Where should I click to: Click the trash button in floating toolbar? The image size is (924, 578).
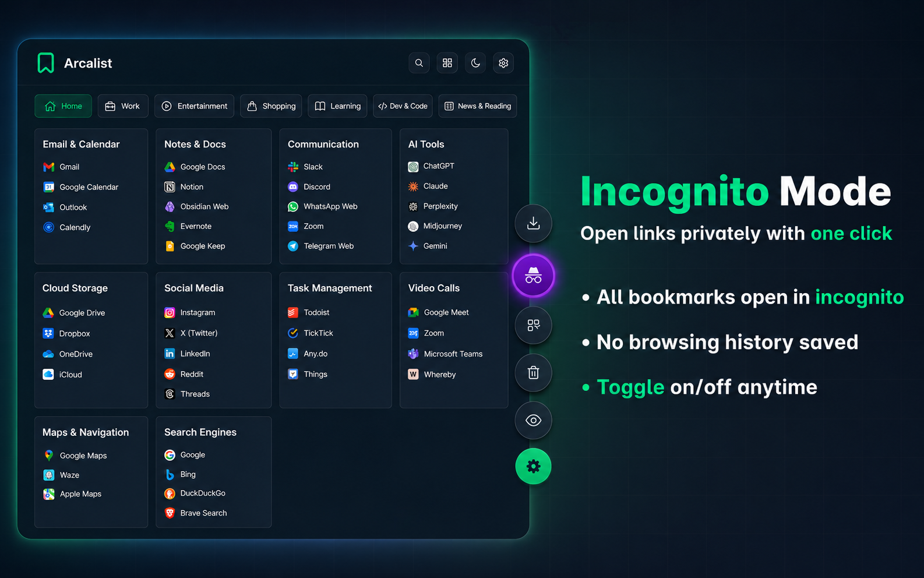click(x=533, y=372)
